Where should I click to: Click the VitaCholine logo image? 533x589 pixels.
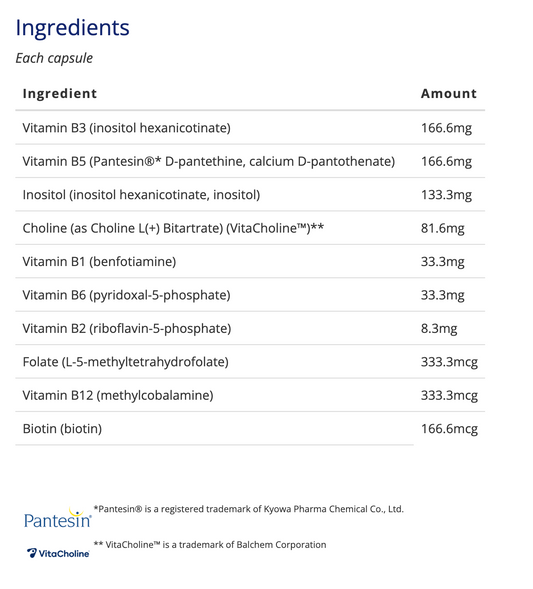pyautogui.click(x=58, y=553)
